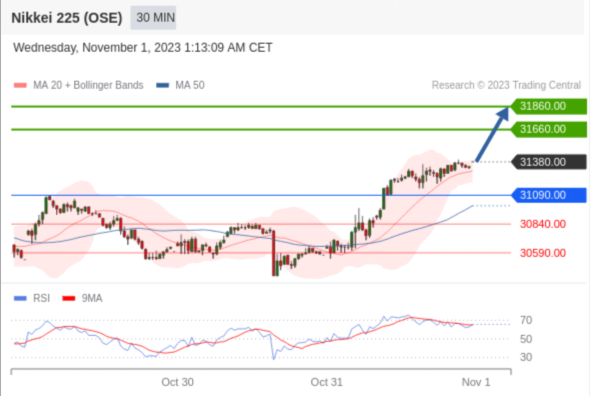This screenshot has height=396, width=593.
Task: Select the 31860.00 green target label
Action: coord(549,106)
